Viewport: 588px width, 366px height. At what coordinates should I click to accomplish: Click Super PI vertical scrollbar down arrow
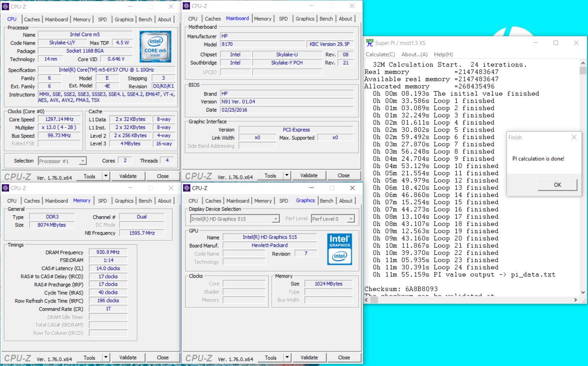583,292
